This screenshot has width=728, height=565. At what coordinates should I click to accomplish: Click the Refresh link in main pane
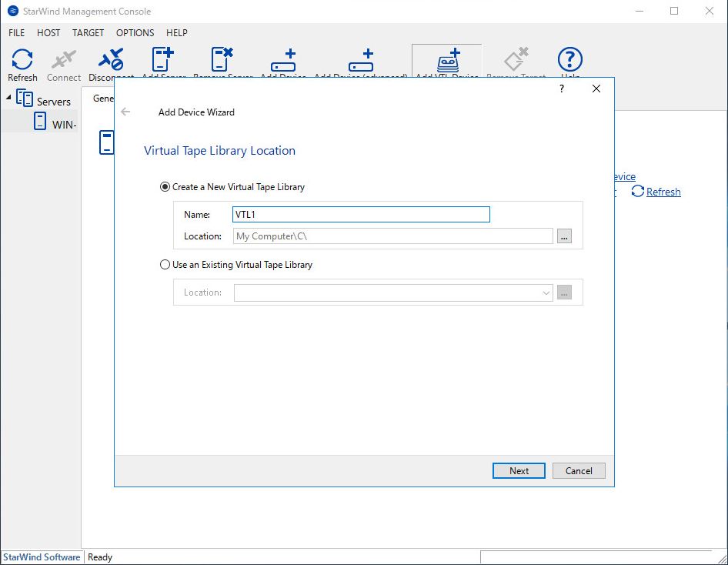[663, 192]
